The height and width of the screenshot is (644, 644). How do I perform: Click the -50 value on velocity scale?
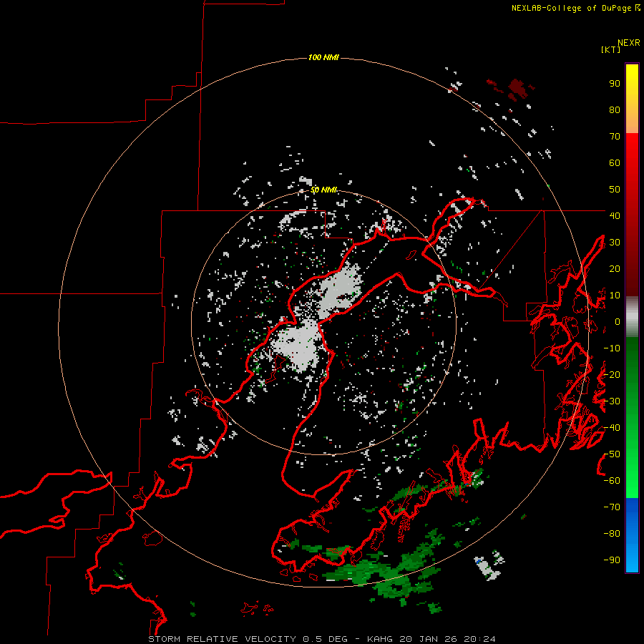[612, 454]
